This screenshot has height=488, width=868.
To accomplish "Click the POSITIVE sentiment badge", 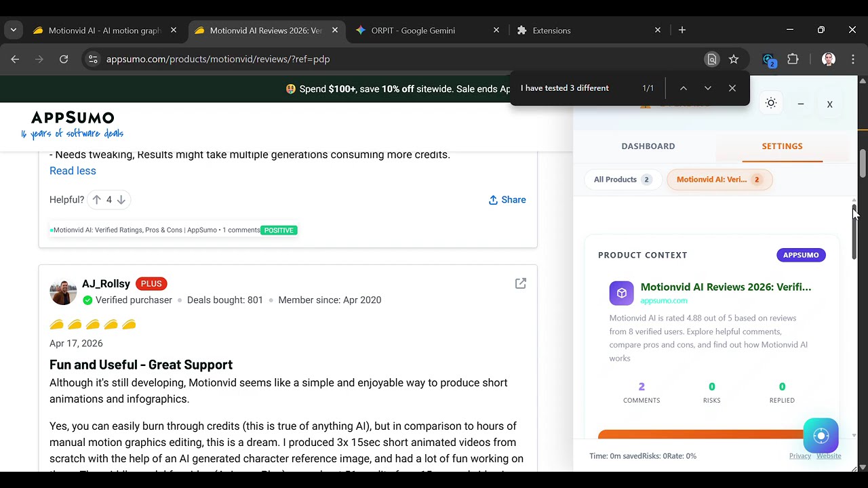I will [x=279, y=230].
